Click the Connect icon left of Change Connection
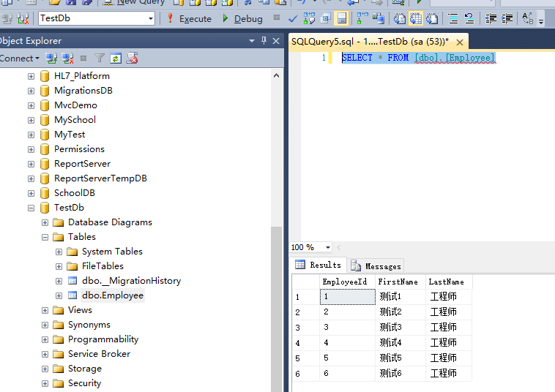Viewport: 555px width, 392px height. pos(7,18)
